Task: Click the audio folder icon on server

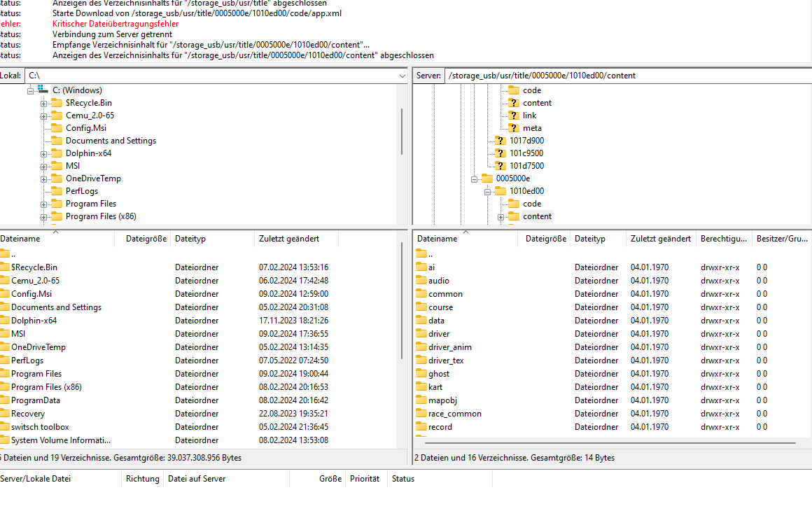Action: pyautogui.click(x=421, y=280)
